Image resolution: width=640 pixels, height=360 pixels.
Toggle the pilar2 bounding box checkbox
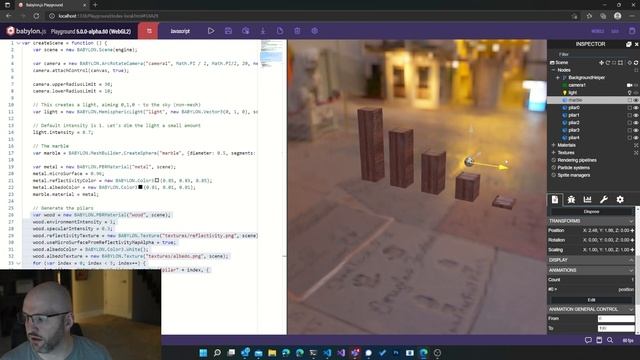pos(629,122)
